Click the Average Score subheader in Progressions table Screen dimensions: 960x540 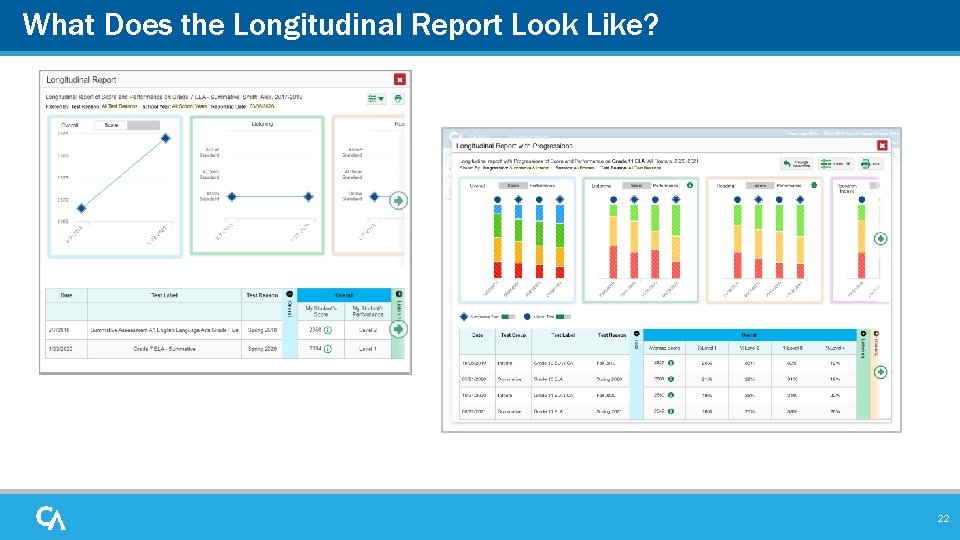click(664, 348)
